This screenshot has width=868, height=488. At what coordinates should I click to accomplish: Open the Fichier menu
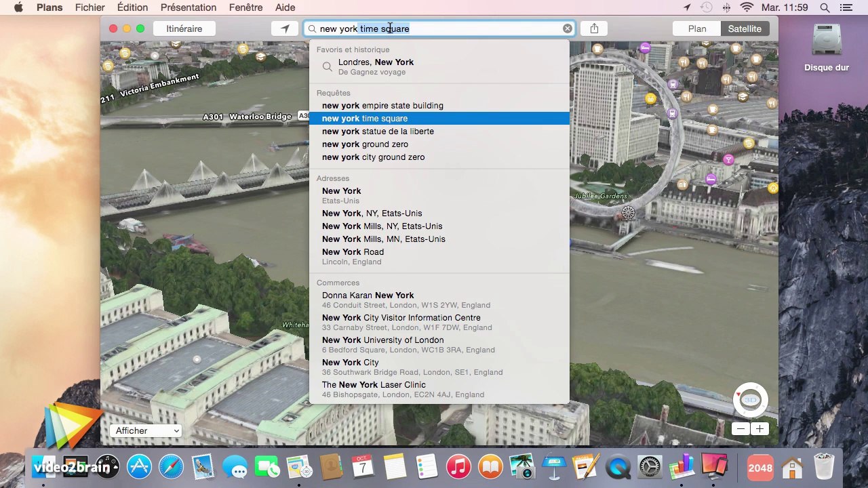[90, 7]
